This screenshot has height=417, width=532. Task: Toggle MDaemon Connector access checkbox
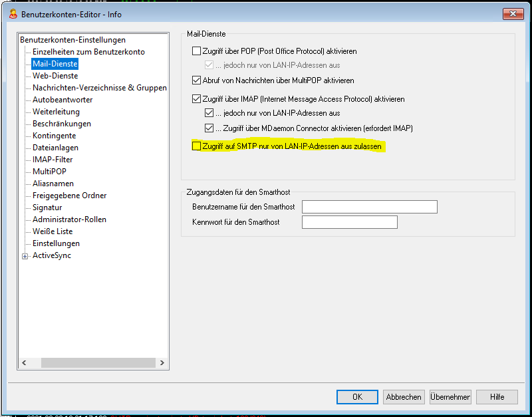click(x=209, y=128)
